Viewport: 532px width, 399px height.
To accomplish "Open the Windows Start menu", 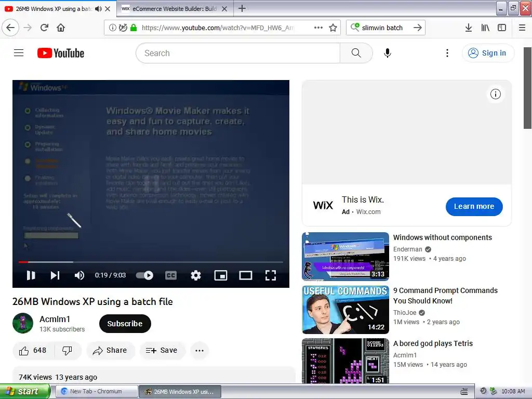I will click(x=25, y=391).
